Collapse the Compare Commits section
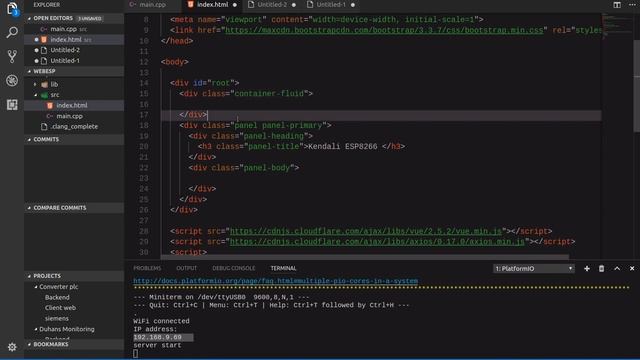The height and width of the screenshot is (360, 640). pos(74,208)
